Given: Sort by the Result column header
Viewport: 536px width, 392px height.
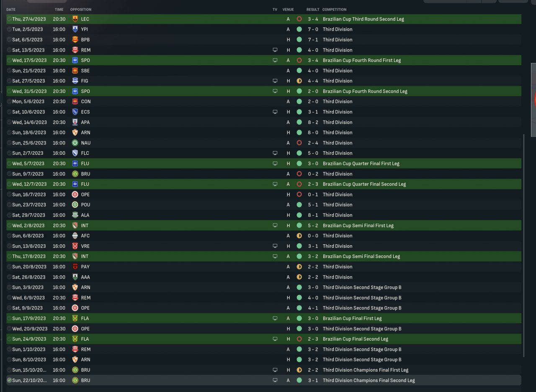Looking at the screenshot, I should pos(312,9).
